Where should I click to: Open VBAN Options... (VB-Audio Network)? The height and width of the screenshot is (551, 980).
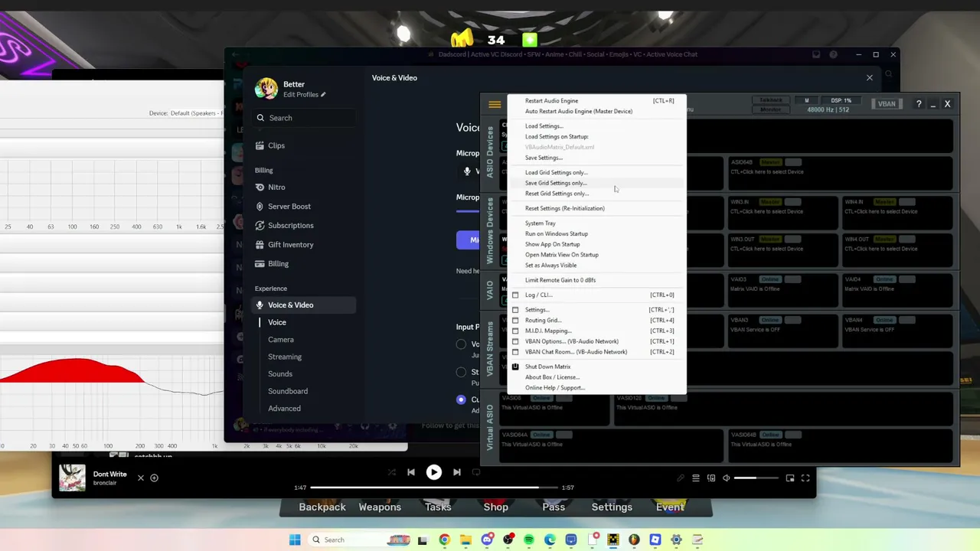[x=572, y=342]
